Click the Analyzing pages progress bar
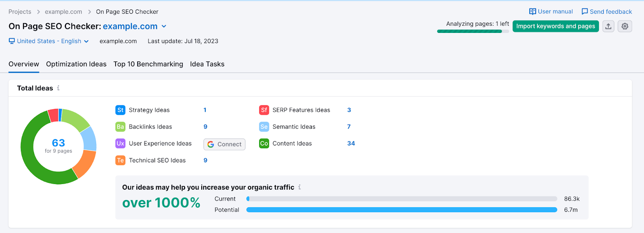644x233 pixels. point(473,31)
